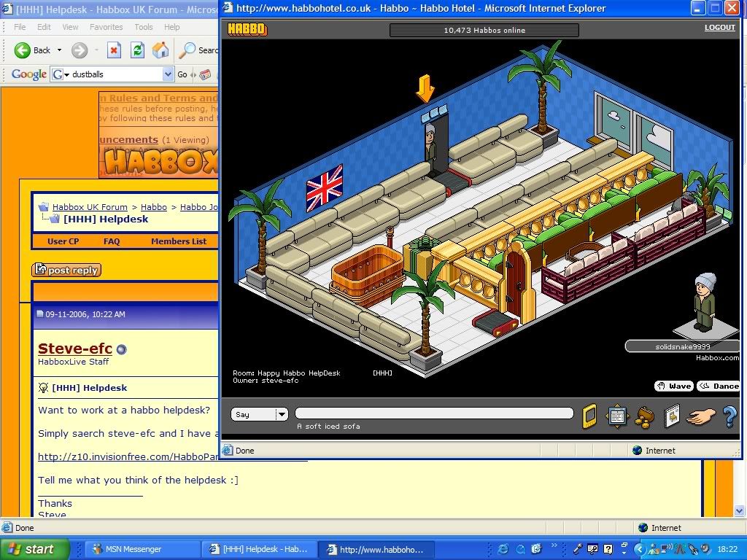Click the Wave button
Viewport: 747px width, 560px height.
[673, 386]
